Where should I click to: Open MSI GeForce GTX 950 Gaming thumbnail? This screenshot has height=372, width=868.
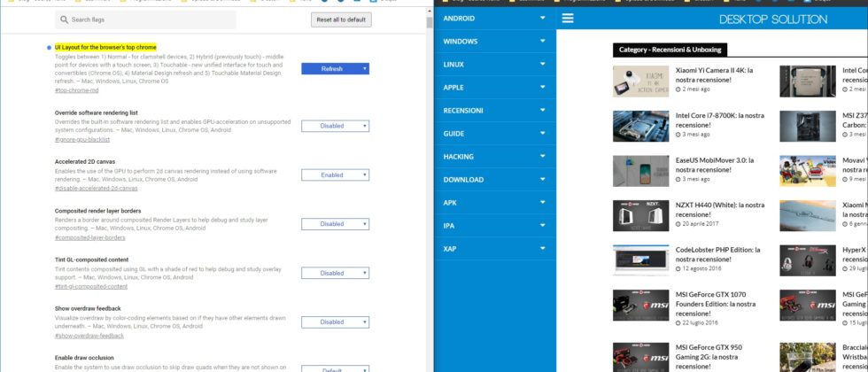pyautogui.click(x=641, y=357)
